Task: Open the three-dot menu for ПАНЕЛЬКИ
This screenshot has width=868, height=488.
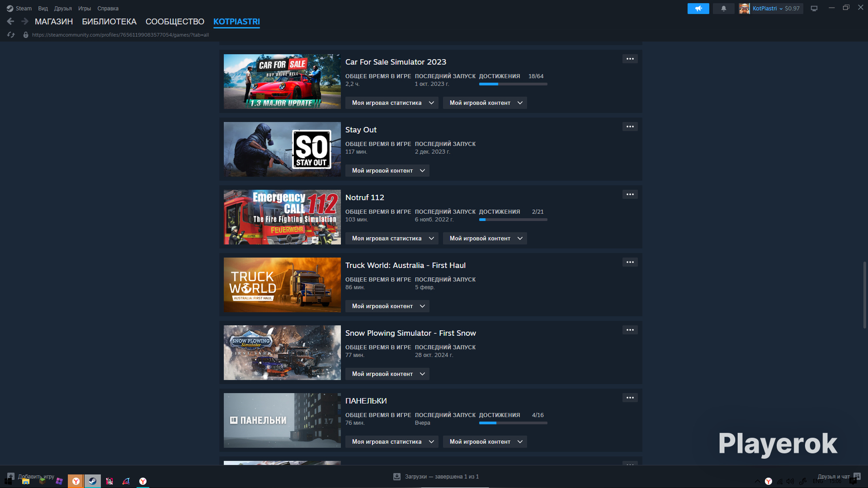Action: pos(630,398)
